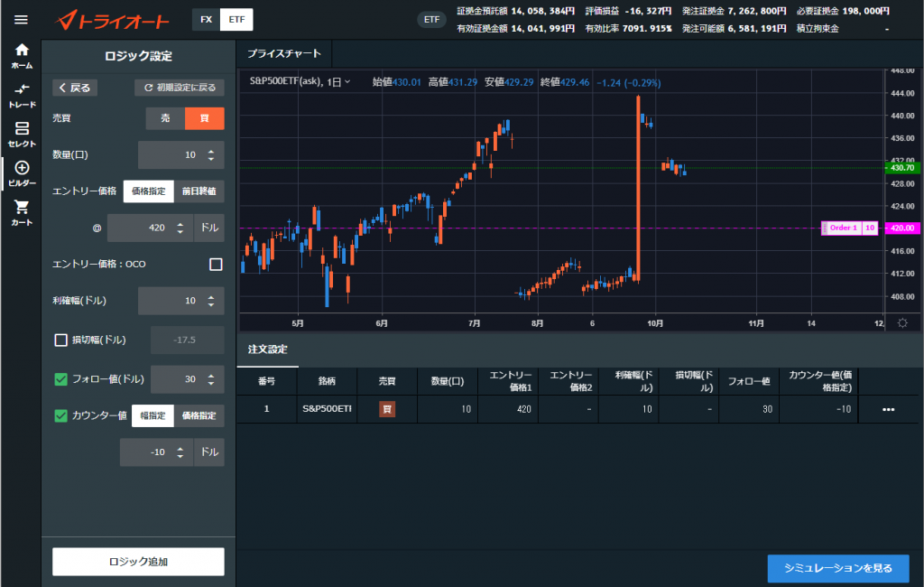The width and height of the screenshot is (924, 587).
Task: Click the 420.00 price label on axis
Action: pos(902,228)
